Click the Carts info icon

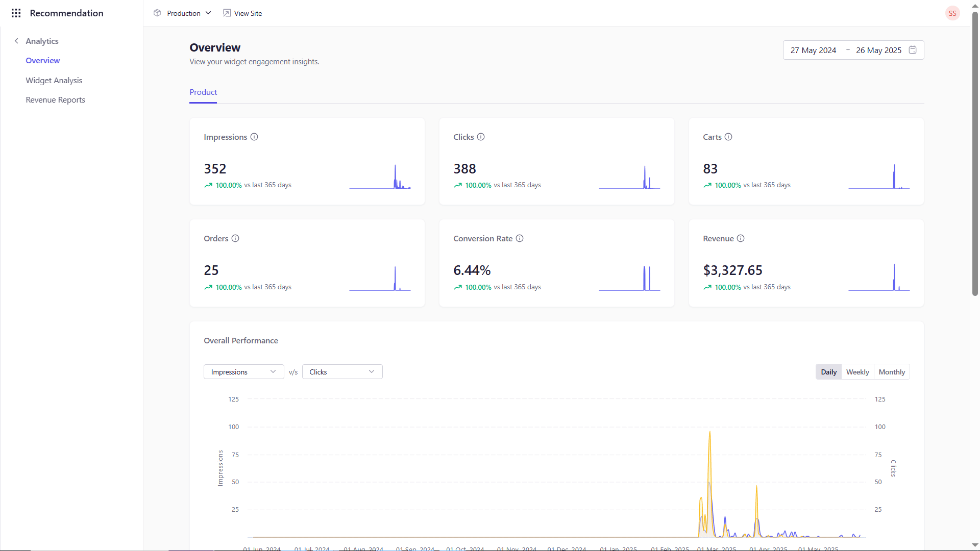(728, 137)
